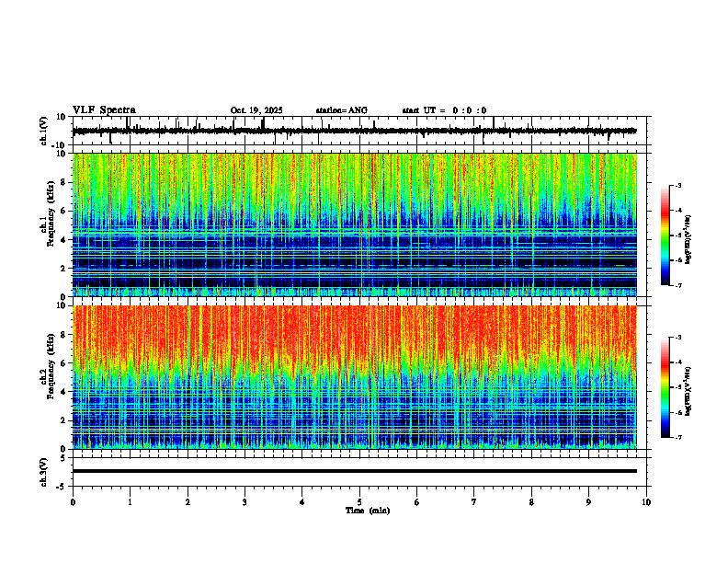Click the 'VLF Spectra' title text
Viewport: 728px width, 563px height.
pyautogui.click(x=104, y=110)
